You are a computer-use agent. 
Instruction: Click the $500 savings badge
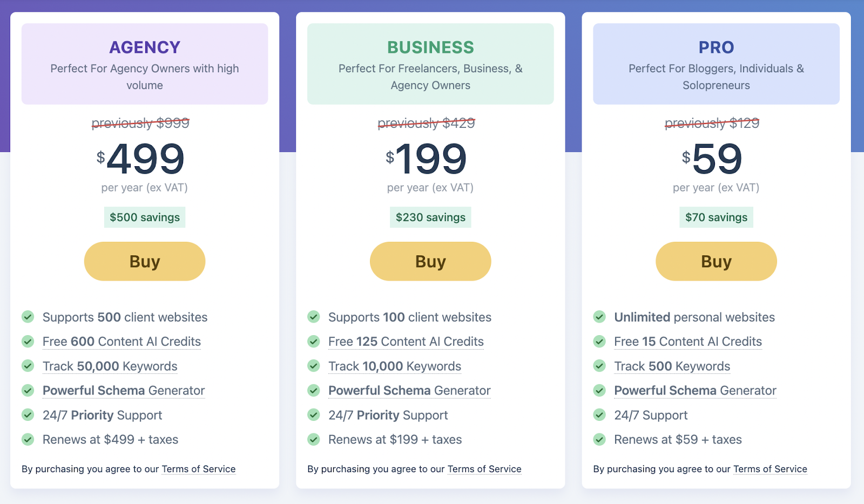pyautogui.click(x=145, y=217)
